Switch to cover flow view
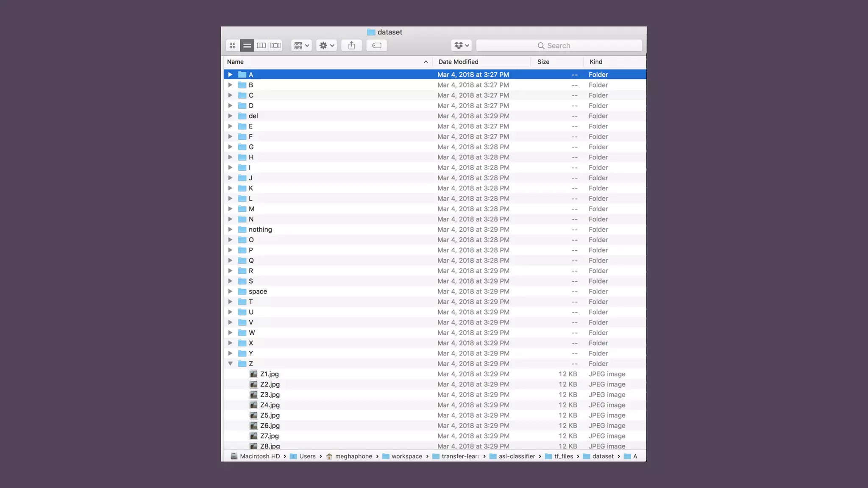The width and height of the screenshot is (868, 488). (x=275, y=45)
